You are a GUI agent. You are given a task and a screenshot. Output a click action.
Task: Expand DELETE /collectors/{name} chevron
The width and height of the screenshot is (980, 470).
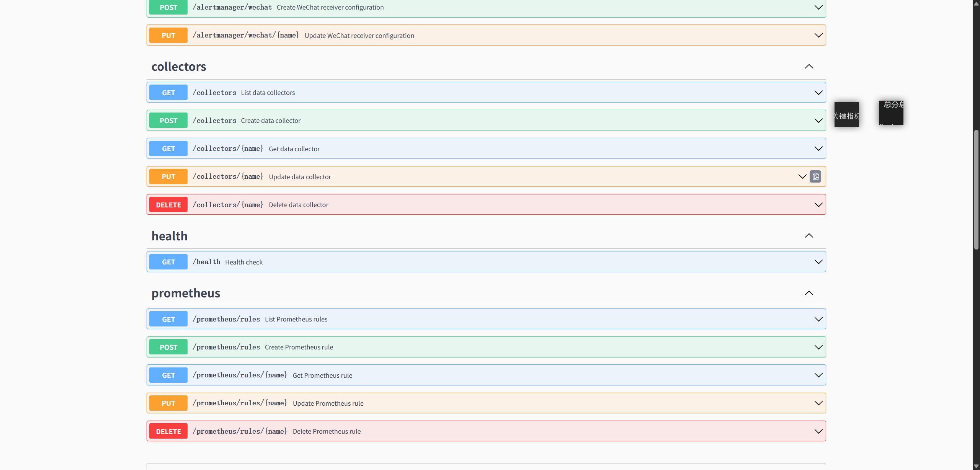tap(818, 205)
